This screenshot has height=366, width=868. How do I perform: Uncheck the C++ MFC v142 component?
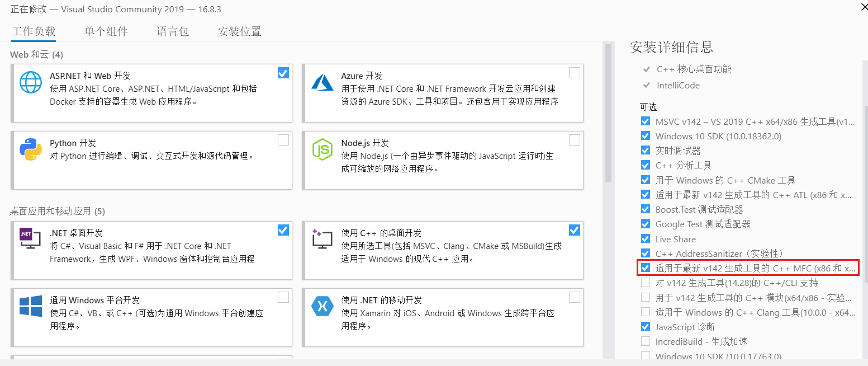click(x=646, y=268)
